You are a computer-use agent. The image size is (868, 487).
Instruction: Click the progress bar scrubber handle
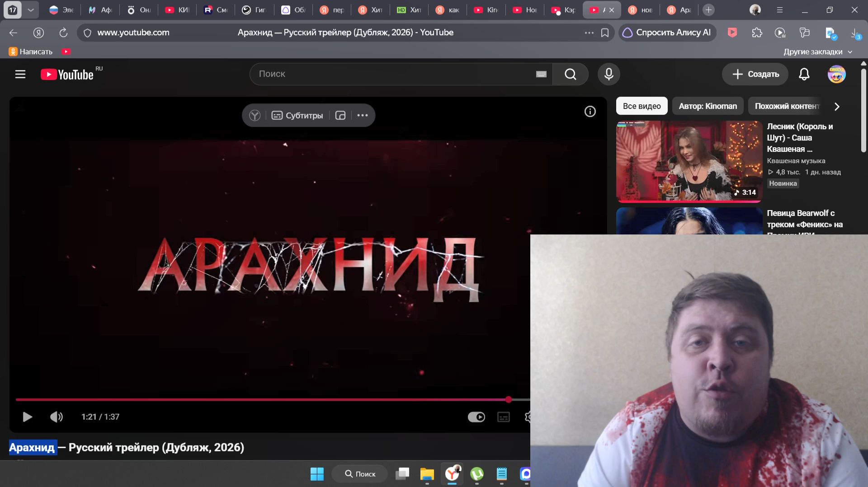[509, 400]
